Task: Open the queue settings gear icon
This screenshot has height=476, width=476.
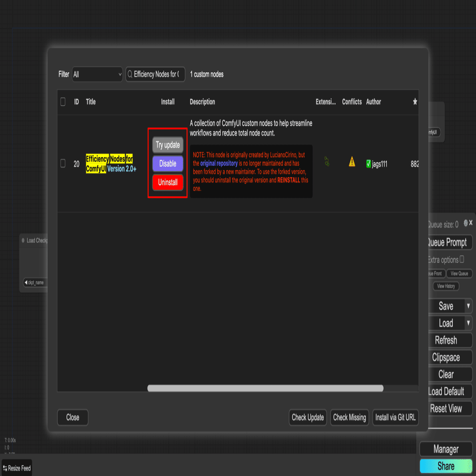Action: point(466,223)
